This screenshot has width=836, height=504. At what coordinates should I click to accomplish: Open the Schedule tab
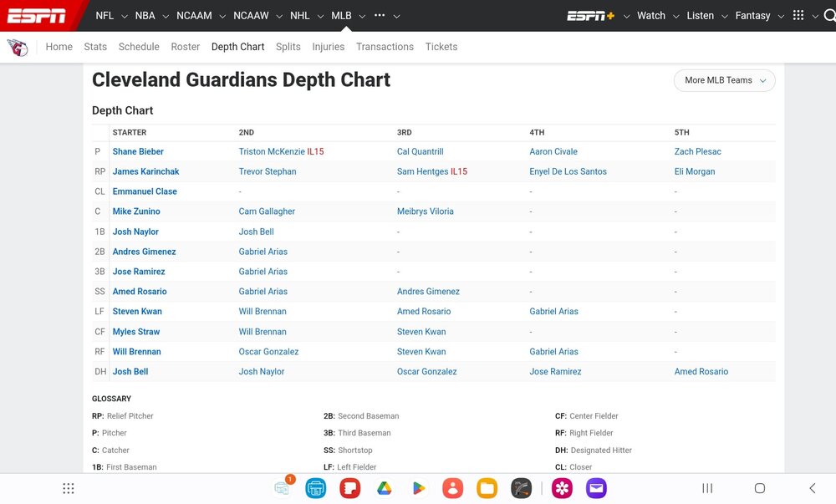139,47
